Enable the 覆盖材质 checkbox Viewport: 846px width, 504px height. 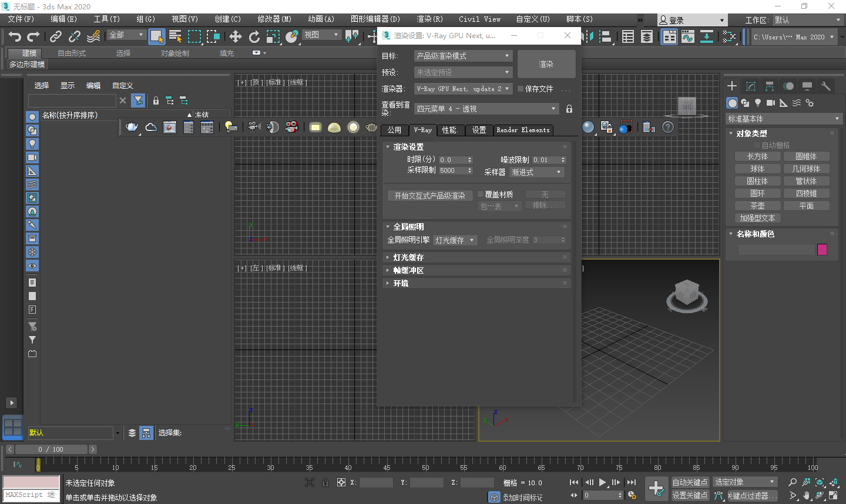coord(480,194)
